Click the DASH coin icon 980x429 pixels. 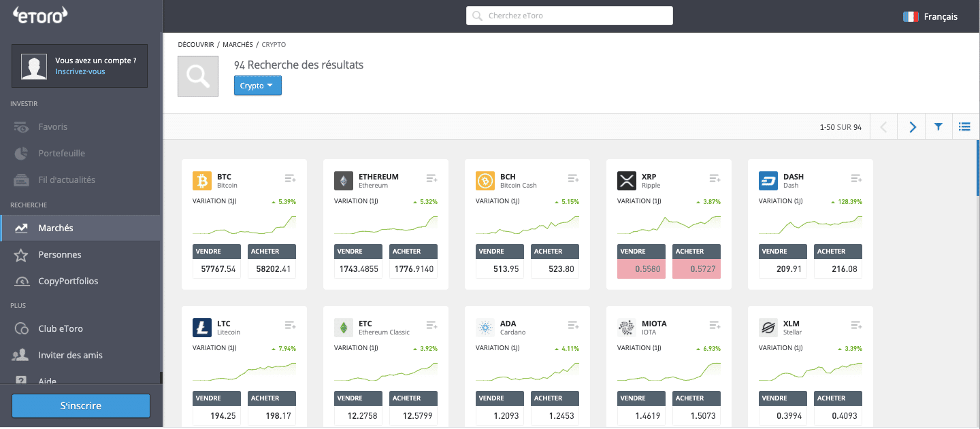point(768,181)
